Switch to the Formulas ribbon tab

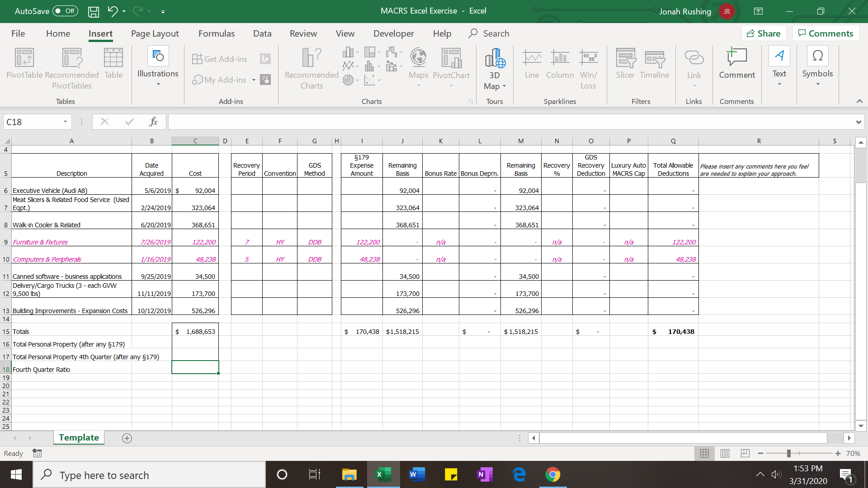(217, 33)
